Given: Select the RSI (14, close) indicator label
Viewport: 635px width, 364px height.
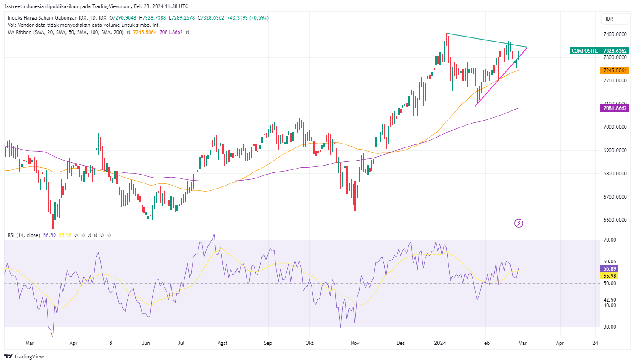Looking at the screenshot, I should [24, 235].
